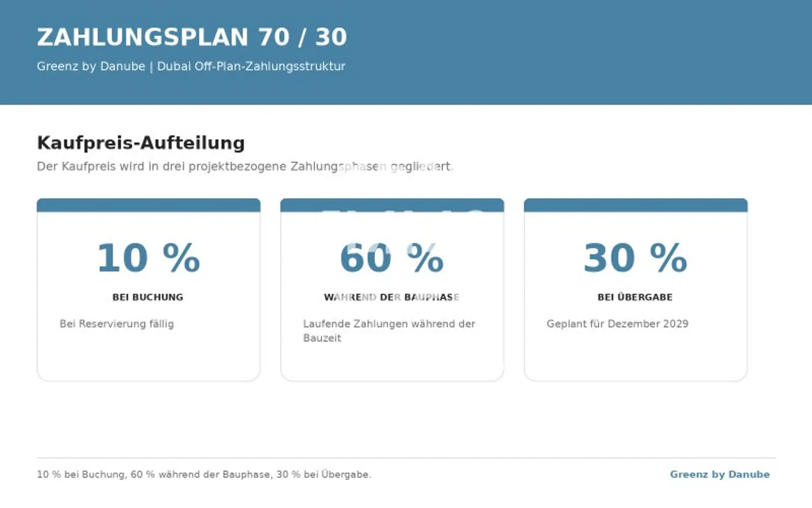Screen dimensions: 812x508
Task: Click the Greenz by Danube subtitle in header
Action: (x=191, y=66)
